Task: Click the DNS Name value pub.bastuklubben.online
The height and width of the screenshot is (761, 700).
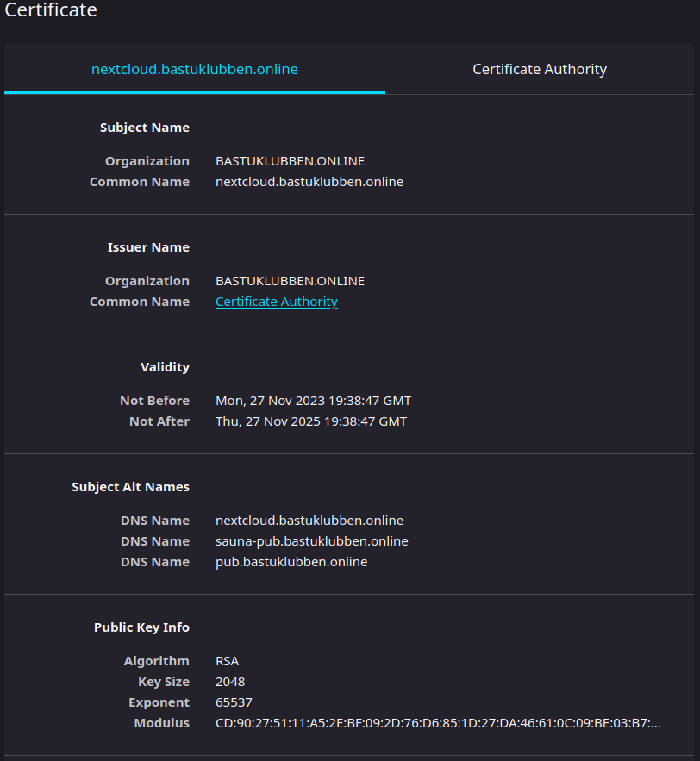Action: (291, 562)
